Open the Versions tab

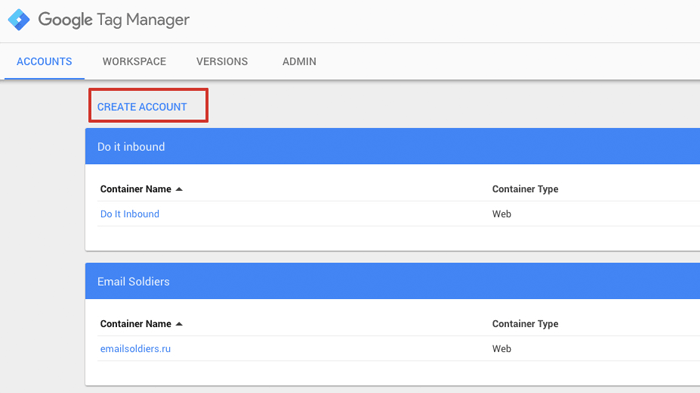pyautogui.click(x=222, y=62)
